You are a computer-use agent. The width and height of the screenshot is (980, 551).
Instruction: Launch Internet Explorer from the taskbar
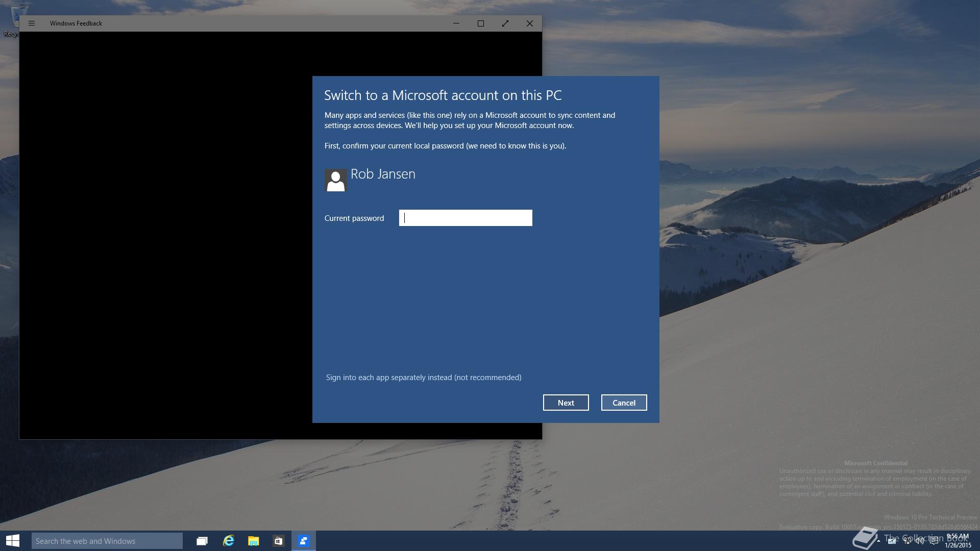pyautogui.click(x=228, y=541)
